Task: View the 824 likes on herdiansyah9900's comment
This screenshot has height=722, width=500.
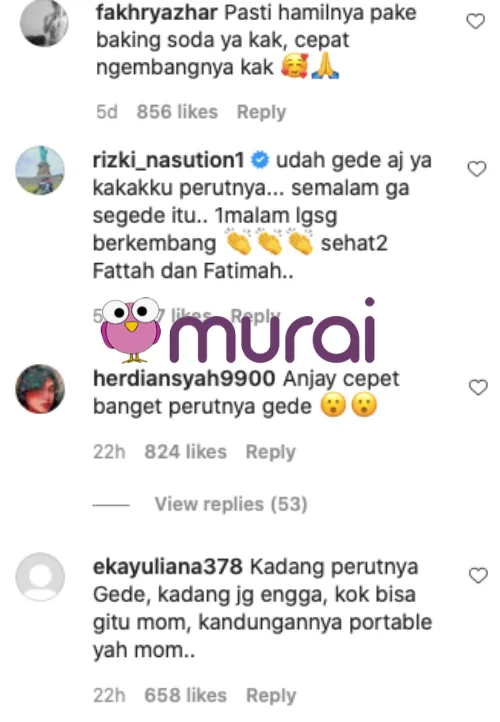Action: click(186, 452)
